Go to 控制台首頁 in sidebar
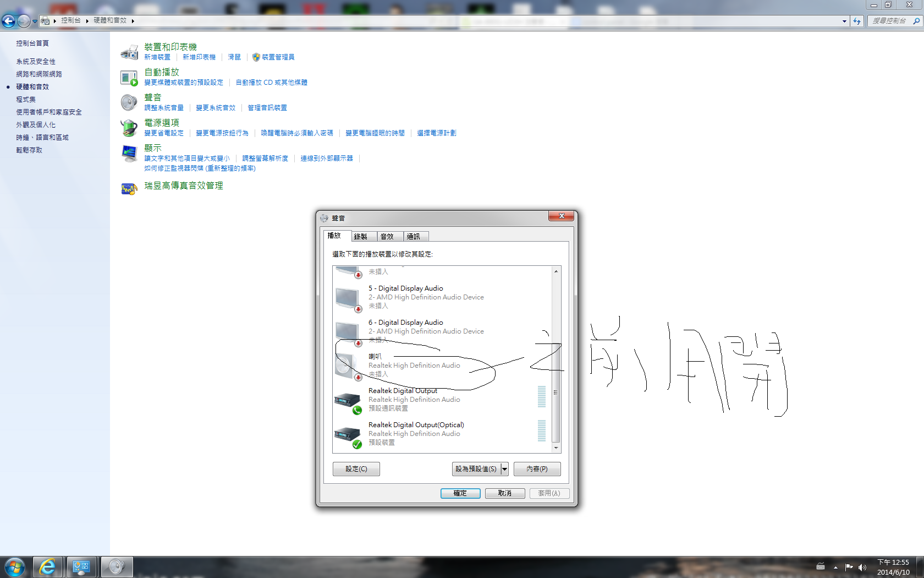The height and width of the screenshot is (578, 924). [x=32, y=43]
